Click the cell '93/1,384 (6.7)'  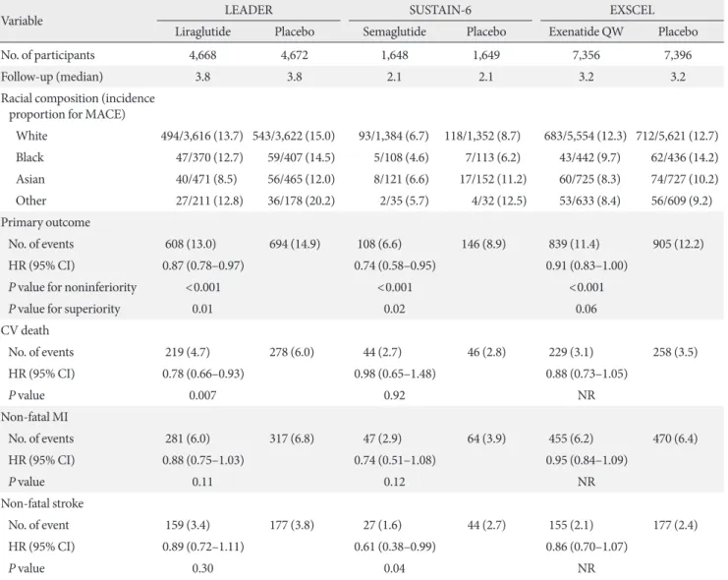pyautogui.click(x=394, y=136)
